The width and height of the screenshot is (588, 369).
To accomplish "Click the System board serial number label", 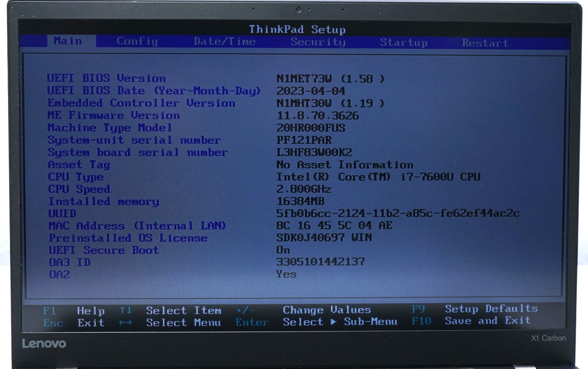I will tap(138, 152).
